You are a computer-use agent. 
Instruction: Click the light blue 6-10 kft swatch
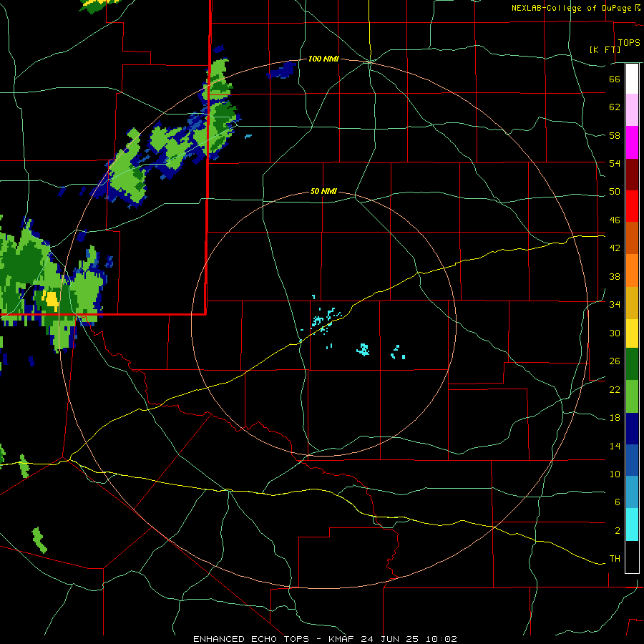pos(632,492)
